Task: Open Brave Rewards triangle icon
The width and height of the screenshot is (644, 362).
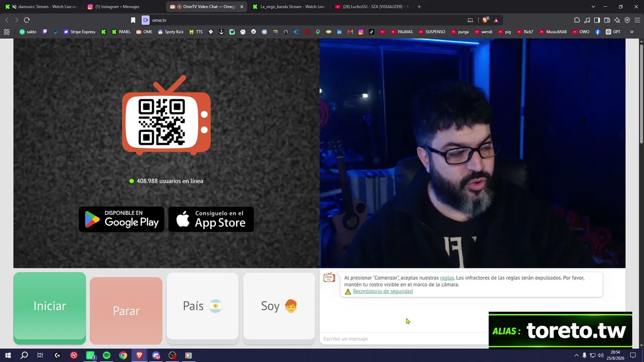Action: tap(496, 20)
